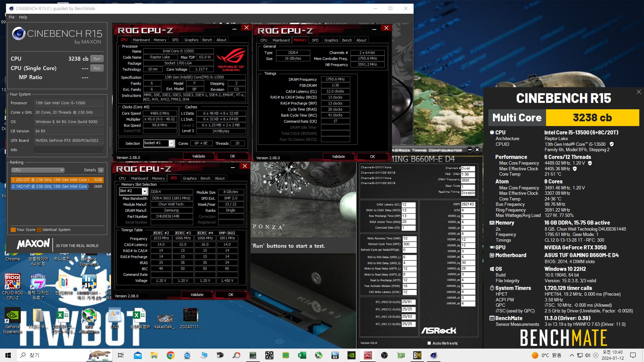This screenshot has width=644, height=362.
Task: Show hidden system tray icons
Action: (x=572, y=355)
